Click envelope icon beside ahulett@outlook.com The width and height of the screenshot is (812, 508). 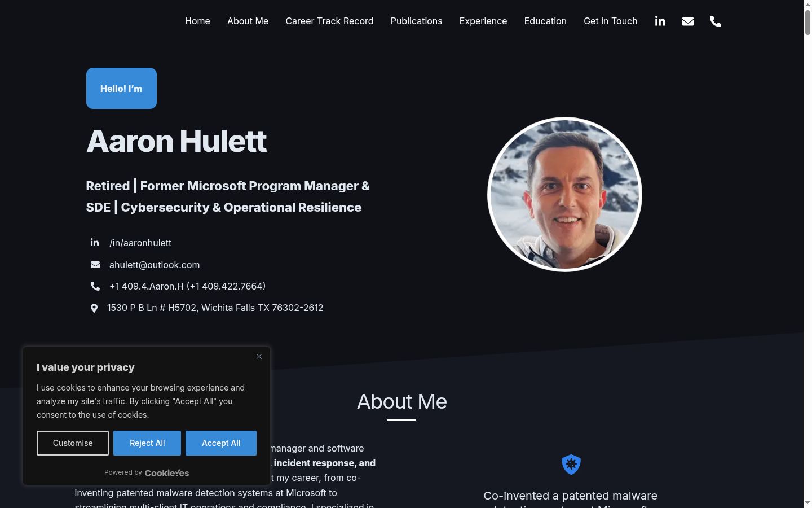point(95,265)
